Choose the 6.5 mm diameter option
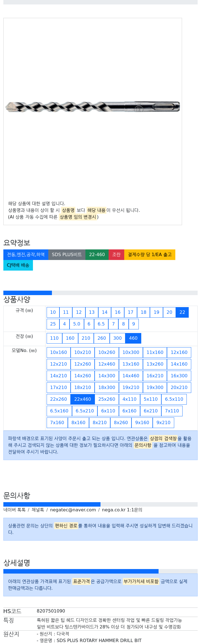The height and width of the screenshot is (644, 201). 101,324
